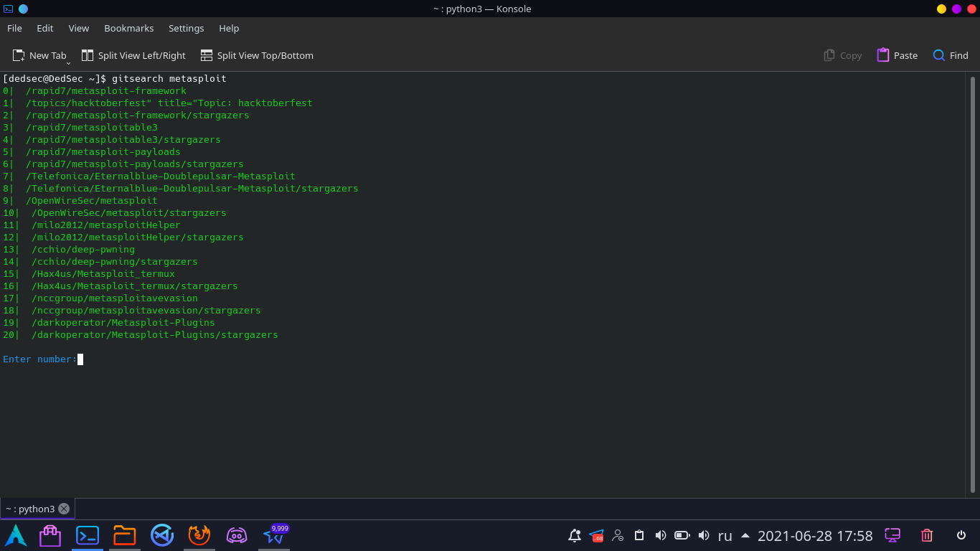980x551 pixels.
Task: Open the Bookmarks menu
Action: click(128, 28)
